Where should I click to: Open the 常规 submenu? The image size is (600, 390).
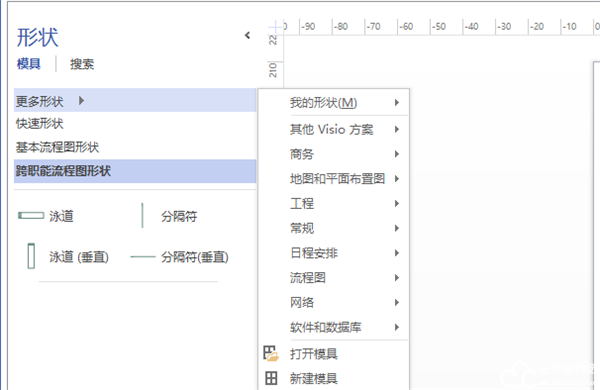(x=334, y=228)
